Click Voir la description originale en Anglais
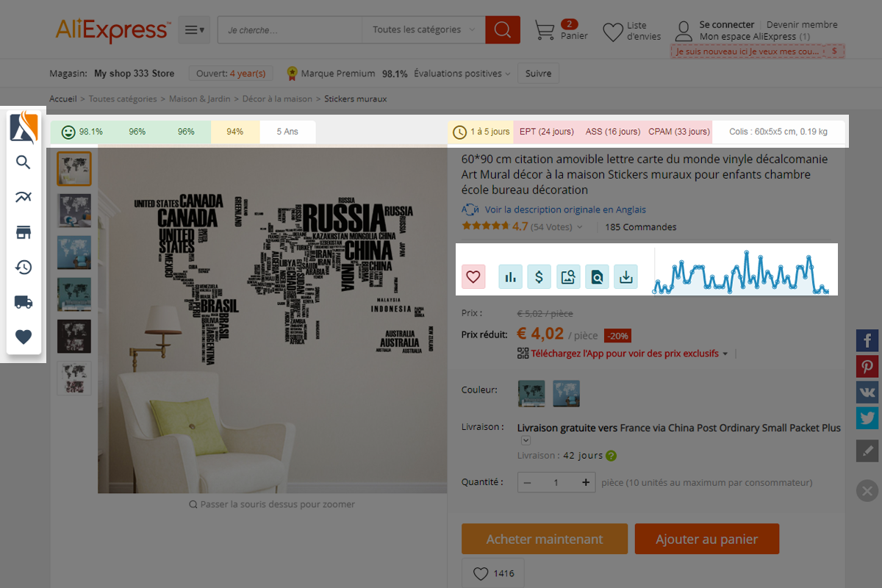Image resolution: width=882 pixels, height=588 pixels. [565, 209]
